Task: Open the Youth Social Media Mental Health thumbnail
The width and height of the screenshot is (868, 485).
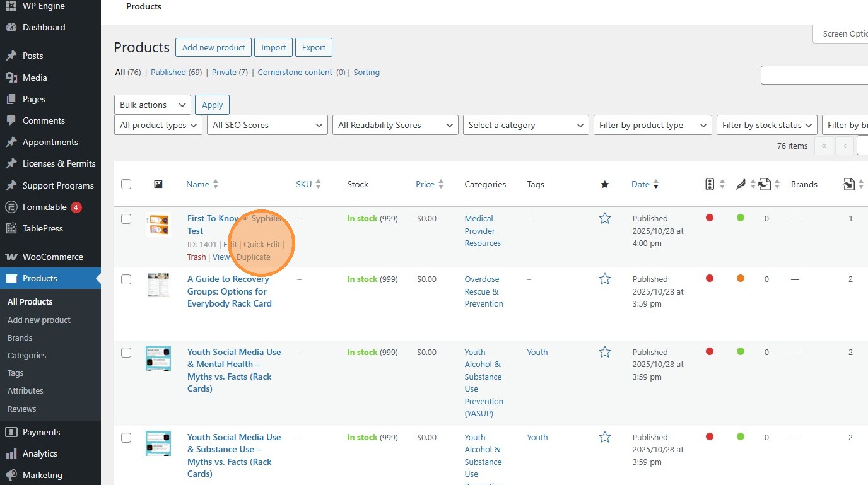Action: pos(158,358)
